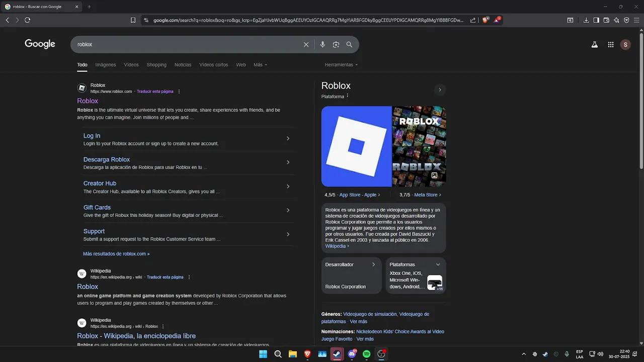
Task: Click the large Roblox logo image
Action: pyautogui.click(x=356, y=146)
